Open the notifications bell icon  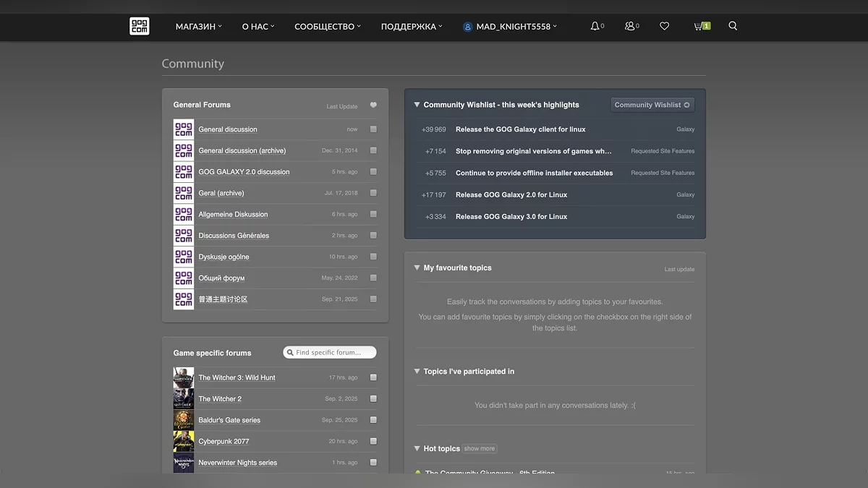(595, 26)
